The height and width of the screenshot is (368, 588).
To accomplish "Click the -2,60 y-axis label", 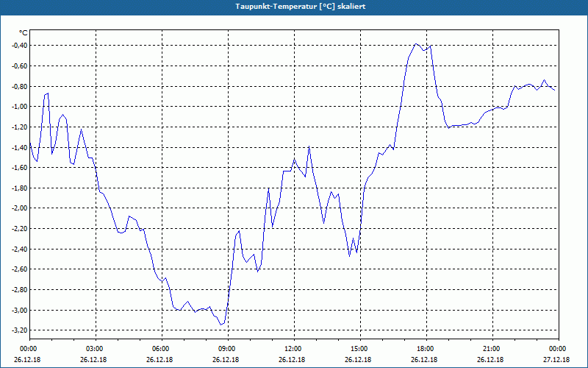I will point(21,269).
